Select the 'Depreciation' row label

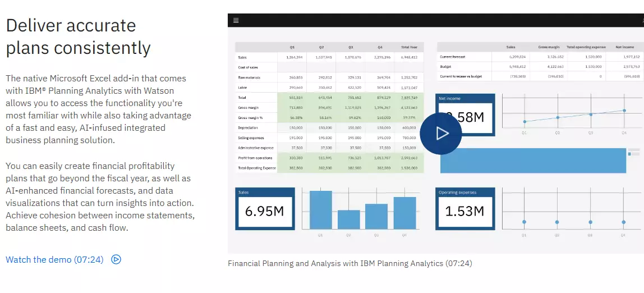point(248,128)
